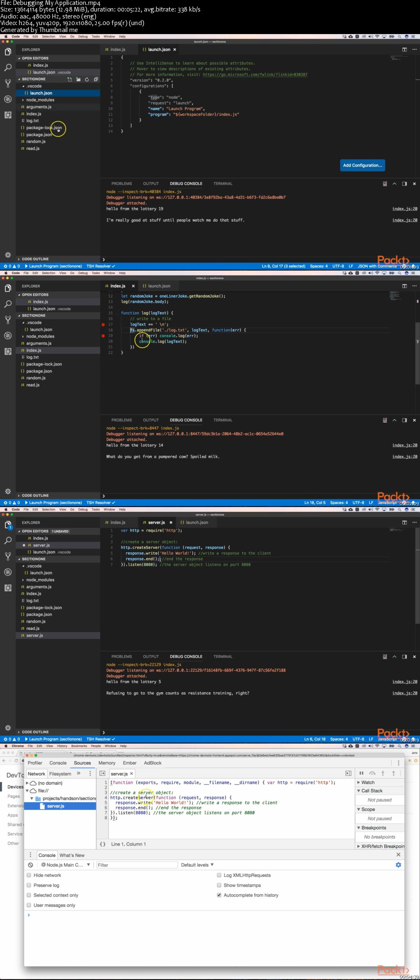Clear the DevTools console
420x980 pixels.
click(x=30, y=865)
